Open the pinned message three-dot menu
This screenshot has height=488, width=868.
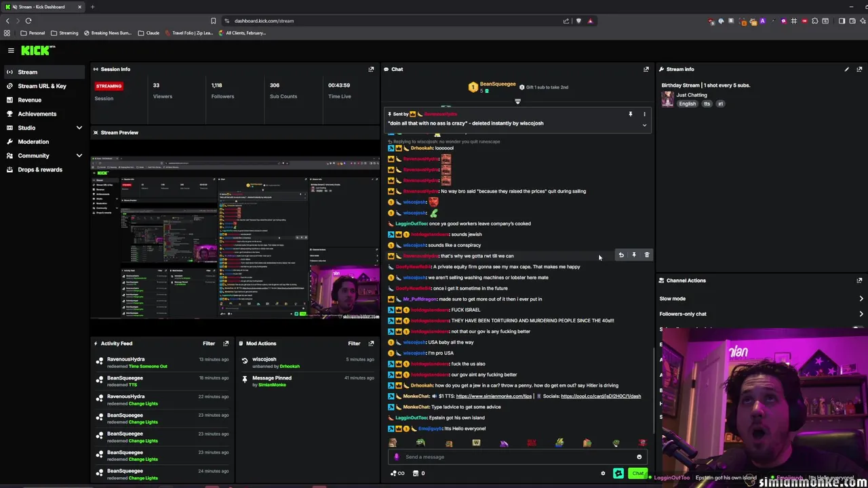(644, 114)
